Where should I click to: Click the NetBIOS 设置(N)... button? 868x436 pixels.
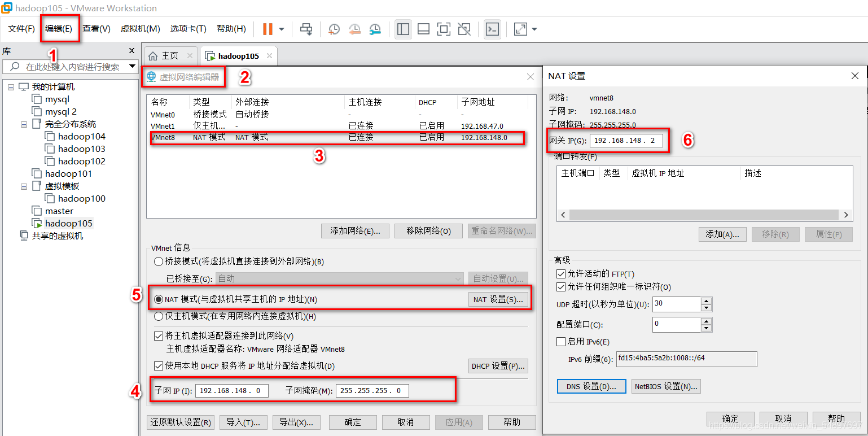(666, 386)
